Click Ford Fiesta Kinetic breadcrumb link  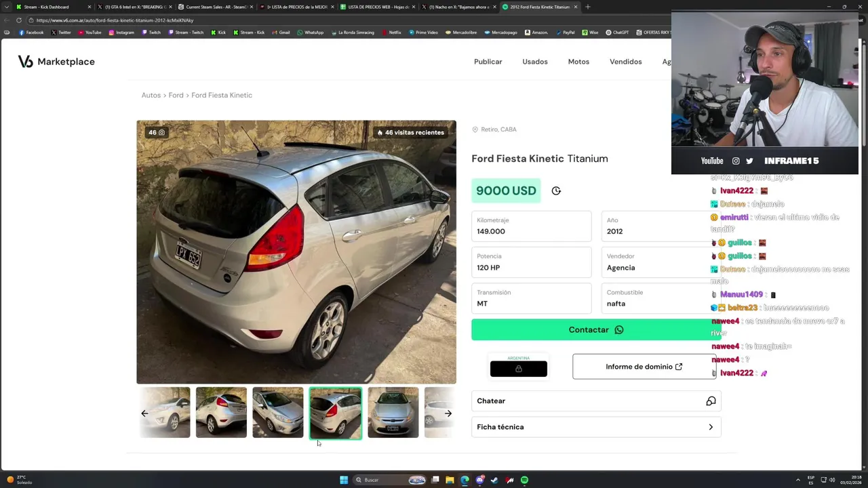222,96
